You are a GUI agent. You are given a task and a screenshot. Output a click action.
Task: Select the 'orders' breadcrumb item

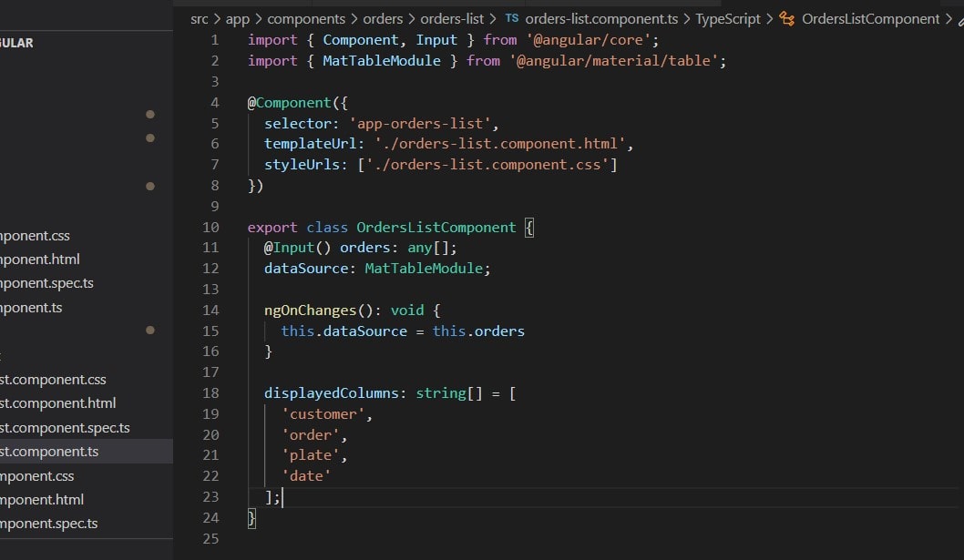click(385, 19)
